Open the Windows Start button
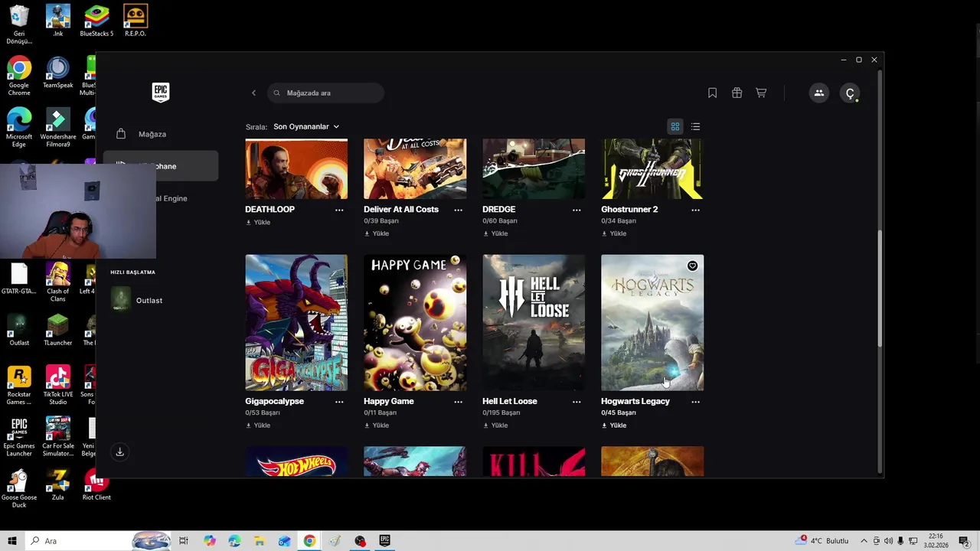Image resolution: width=980 pixels, height=551 pixels. (x=12, y=541)
